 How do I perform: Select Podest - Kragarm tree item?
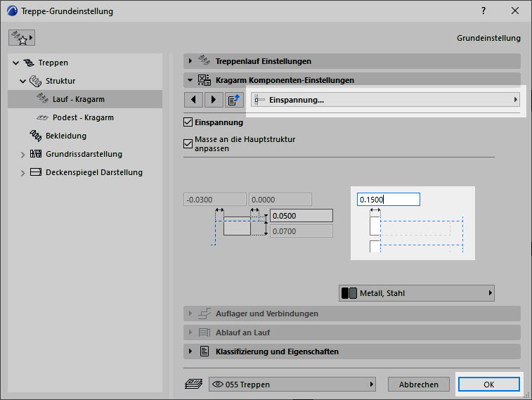pyautogui.click(x=82, y=117)
